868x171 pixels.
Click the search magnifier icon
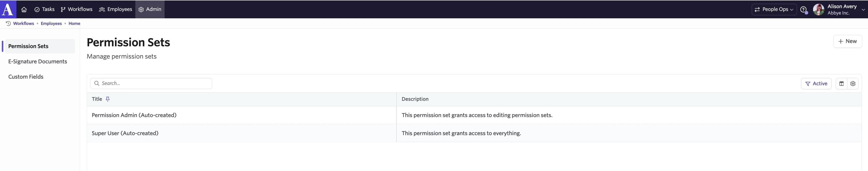pos(97,83)
